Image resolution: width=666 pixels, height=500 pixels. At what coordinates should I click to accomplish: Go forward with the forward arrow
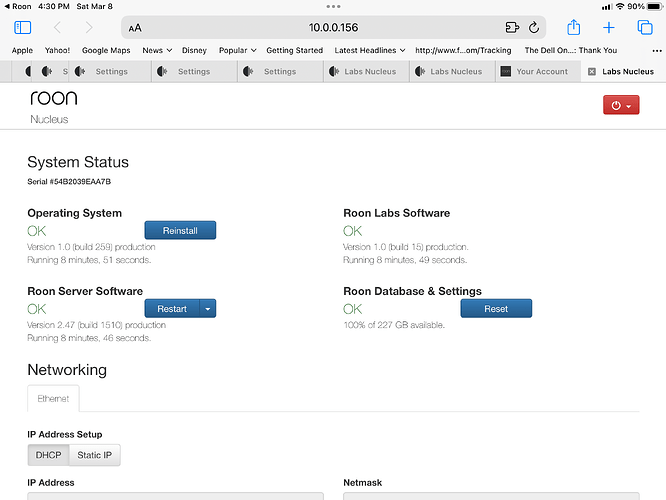pos(89,28)
